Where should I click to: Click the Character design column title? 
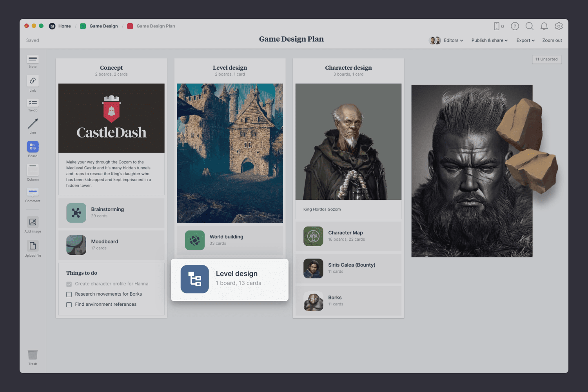pyautogui.click(x=348, y=68)
